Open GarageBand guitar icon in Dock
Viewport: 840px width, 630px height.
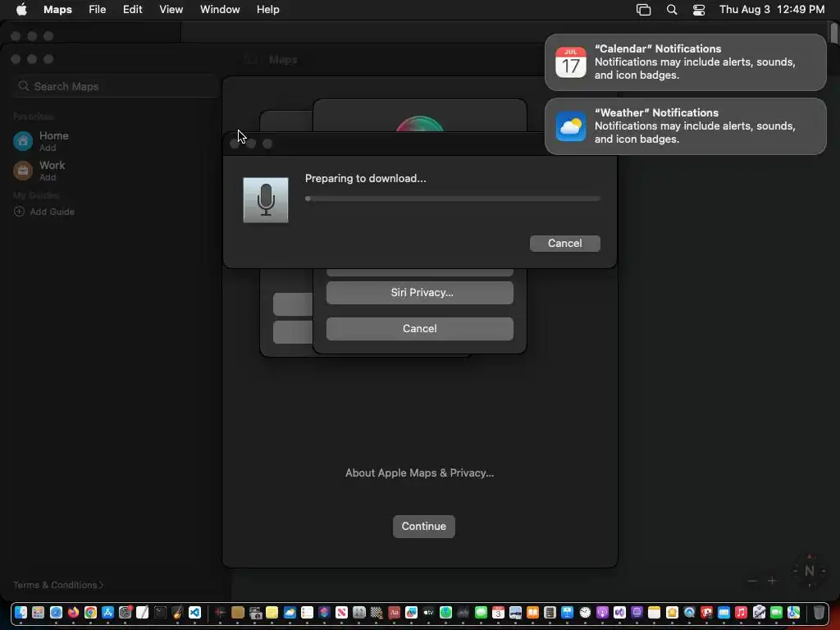click(177, 612)
